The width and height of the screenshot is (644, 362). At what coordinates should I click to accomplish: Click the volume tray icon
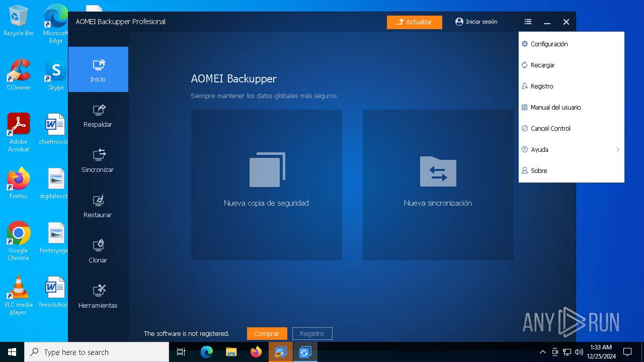579,352
